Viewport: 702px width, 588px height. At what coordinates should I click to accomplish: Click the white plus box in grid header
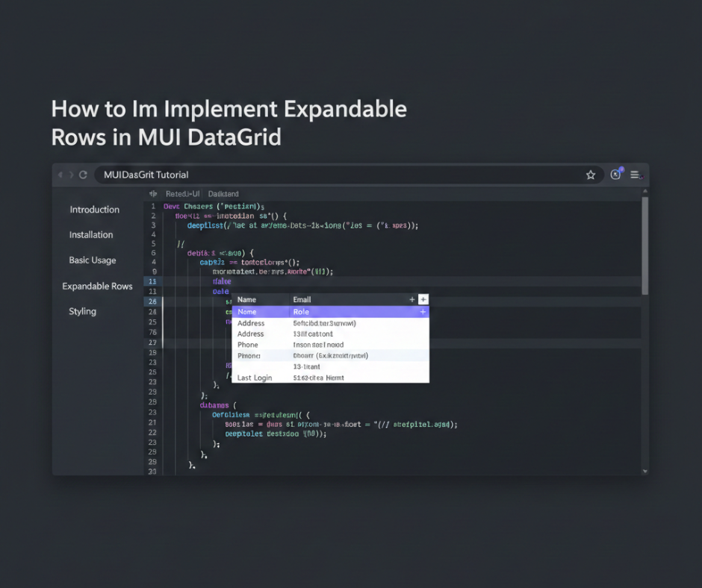pyautogui.click(x=423, y=299)
